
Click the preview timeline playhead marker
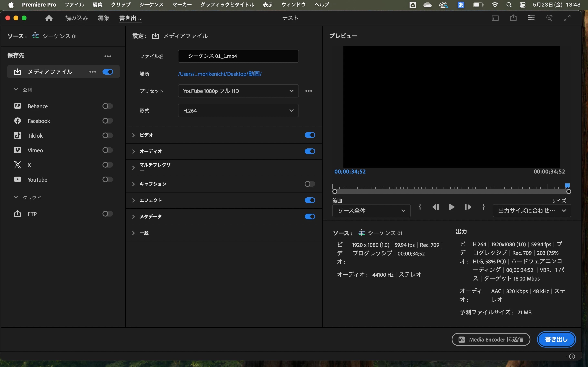tap(567, 186)
